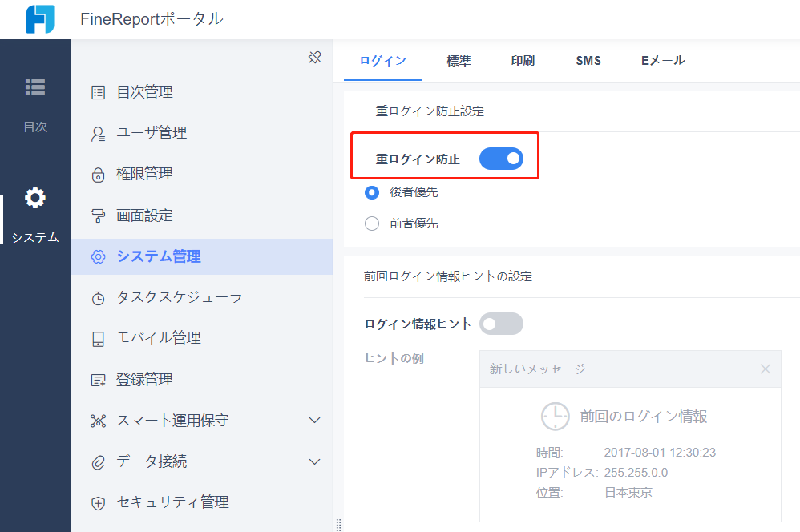
Task: Click the 前回ログイン情報ヒントの設定 heading
Action: pyautogui.click(x=448, y=276)
